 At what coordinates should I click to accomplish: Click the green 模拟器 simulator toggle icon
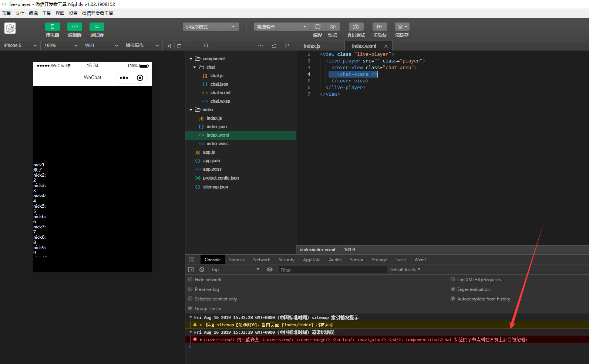(x=52, y=27)
